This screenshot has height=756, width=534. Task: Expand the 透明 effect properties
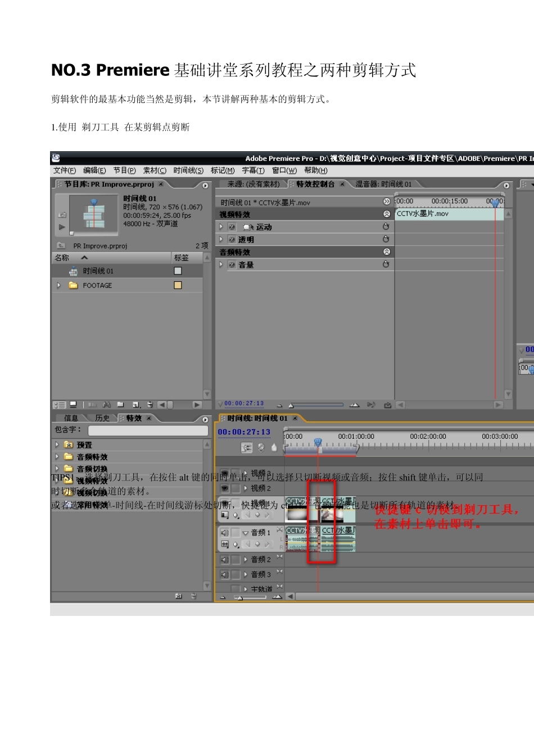click(221, 239)
